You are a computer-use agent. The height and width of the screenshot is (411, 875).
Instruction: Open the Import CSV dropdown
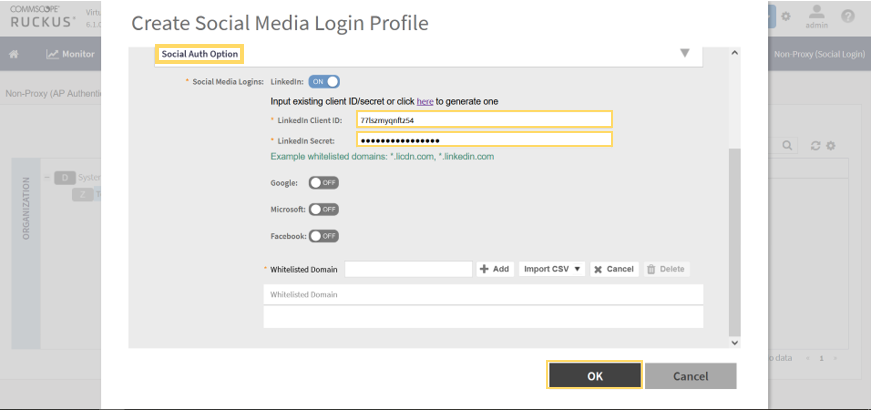[x=552, y=269]
